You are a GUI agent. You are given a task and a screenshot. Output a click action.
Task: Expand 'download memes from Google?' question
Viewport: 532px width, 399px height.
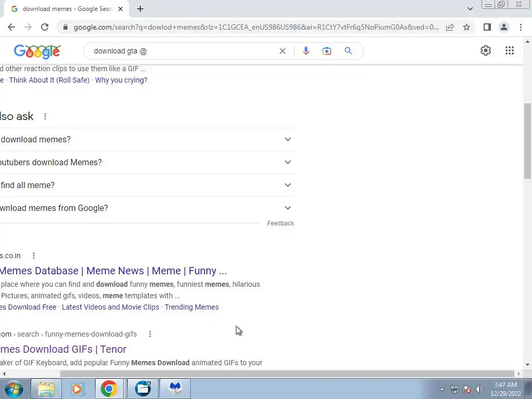(147, 208)
